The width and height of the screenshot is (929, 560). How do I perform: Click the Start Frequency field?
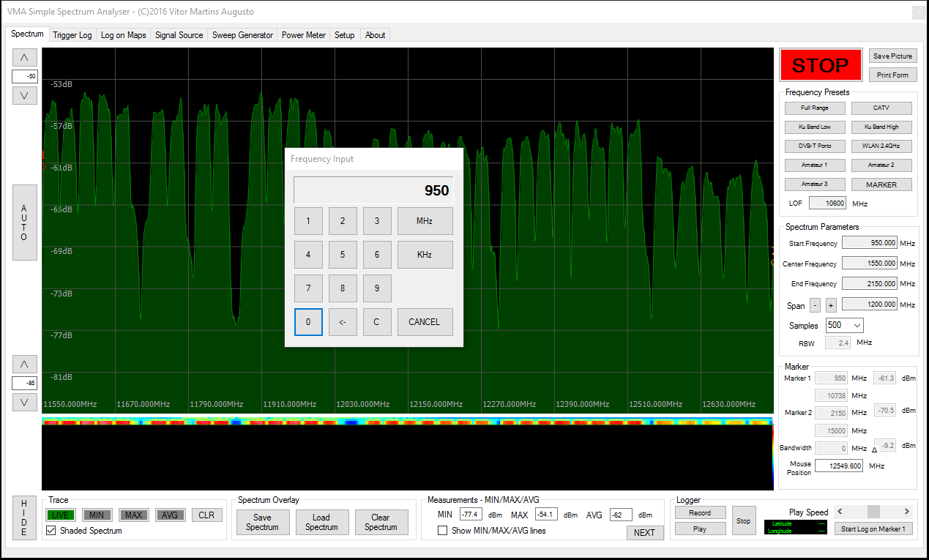tap(870, 243)
